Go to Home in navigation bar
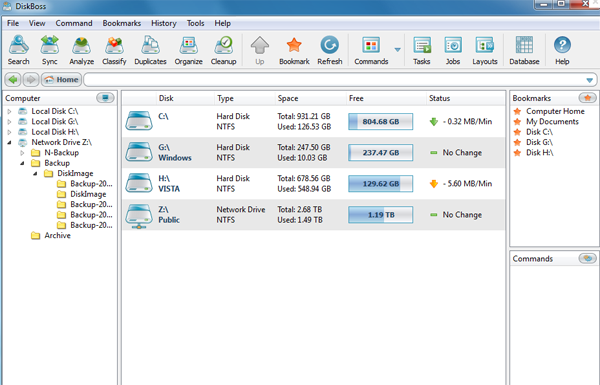600x385 pixels. point(61,80)
